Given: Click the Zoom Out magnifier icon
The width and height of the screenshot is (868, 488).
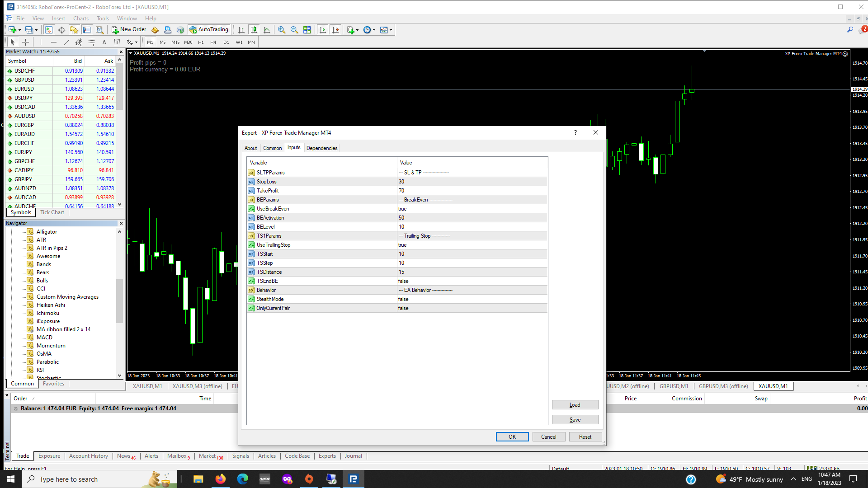Looking at the screenshot, I should coord(294,30).
